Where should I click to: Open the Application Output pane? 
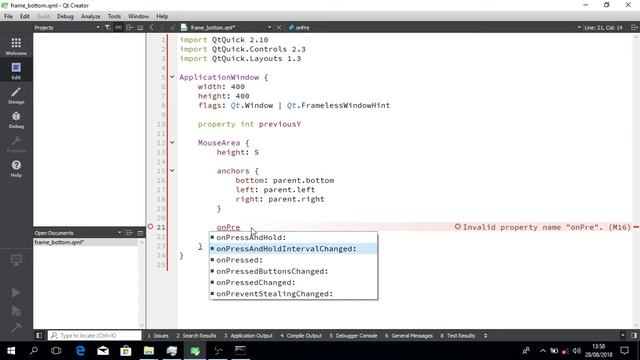click(248, 336)
